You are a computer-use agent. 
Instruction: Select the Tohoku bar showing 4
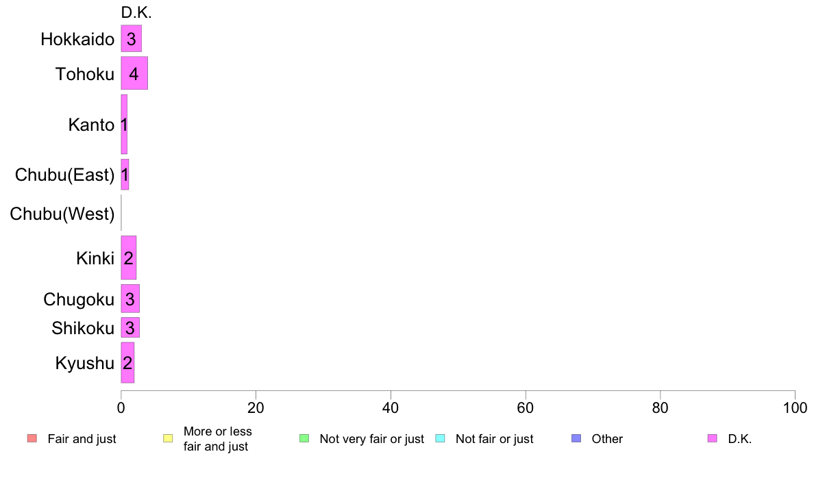coord(134,73)
